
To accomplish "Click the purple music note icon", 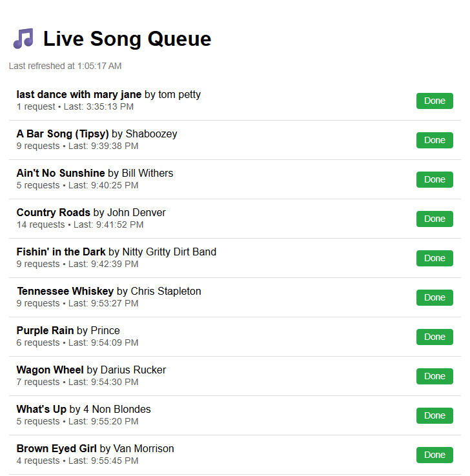I will pos(23,39).
